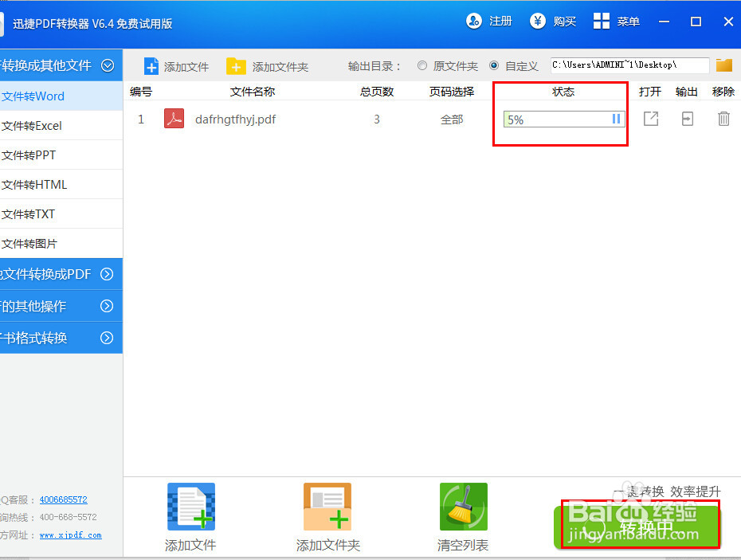Image resolution: width=741 pixels, height=560 pixels.
Task: Select 文件转TXT in the sidebar
Action: (61, 214)
